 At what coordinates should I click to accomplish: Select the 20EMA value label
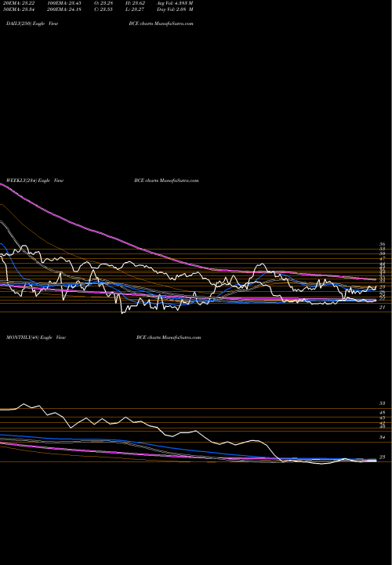(18, 3)
